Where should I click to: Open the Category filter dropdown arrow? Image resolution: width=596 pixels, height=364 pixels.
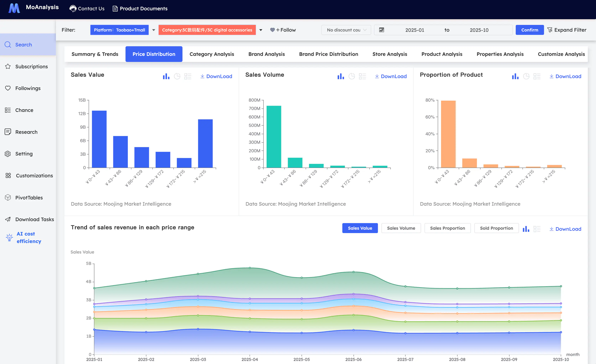[261, 30]
